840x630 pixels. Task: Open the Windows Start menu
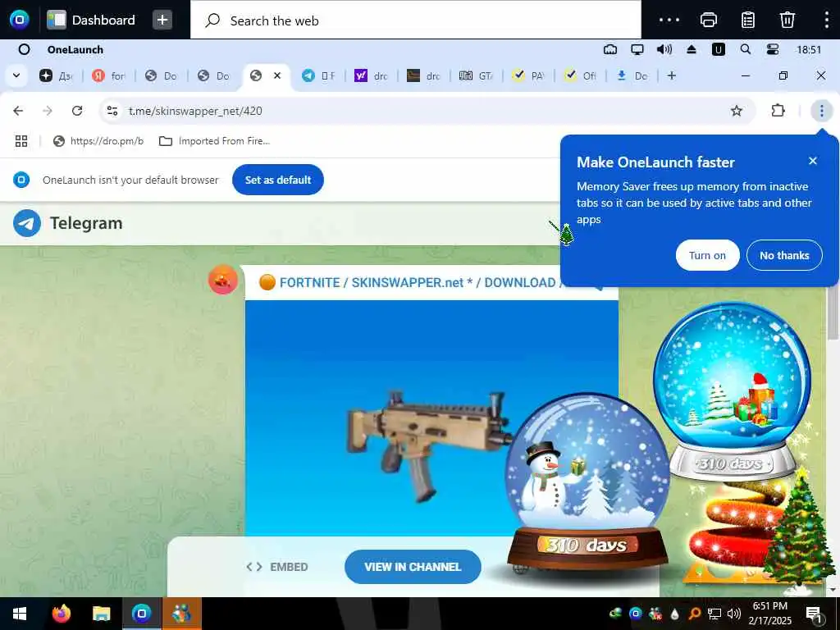point(20,614)
